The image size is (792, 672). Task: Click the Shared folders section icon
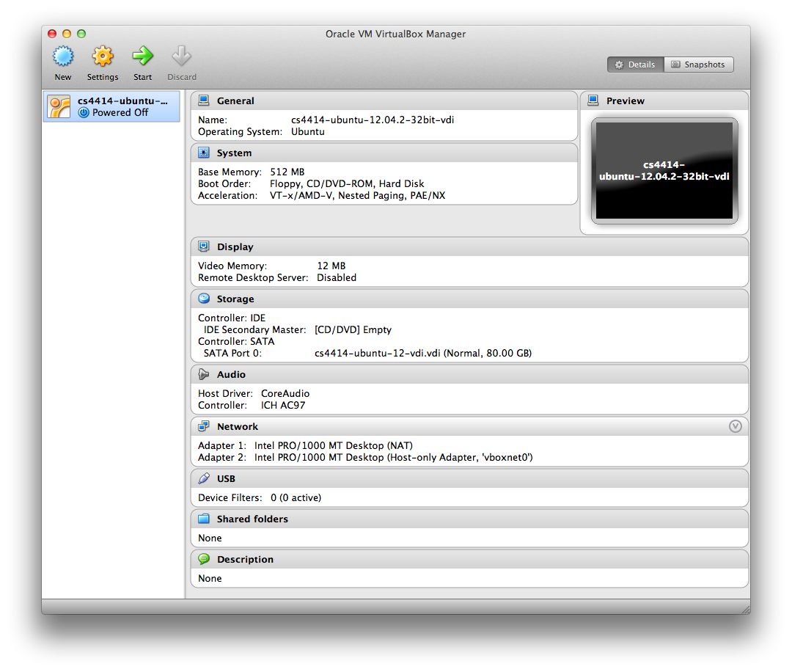pos(203,519)
